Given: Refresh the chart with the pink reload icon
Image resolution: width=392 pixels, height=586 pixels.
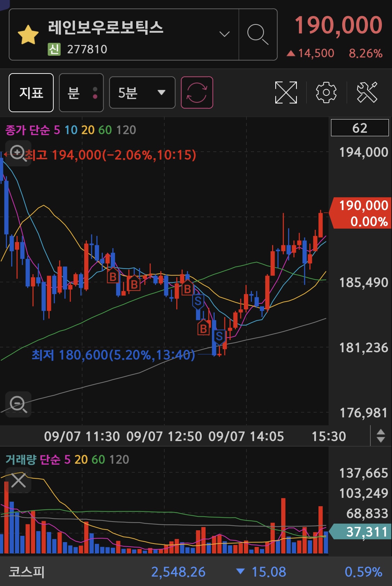Looking at the screenshot, I should (x=197, y=93).
